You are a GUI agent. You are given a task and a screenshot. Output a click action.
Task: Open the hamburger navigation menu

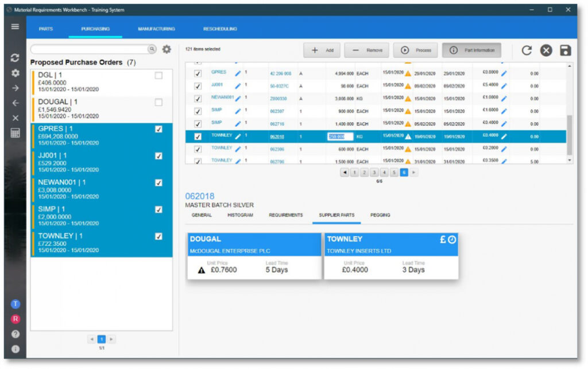(x=16, y=26)
